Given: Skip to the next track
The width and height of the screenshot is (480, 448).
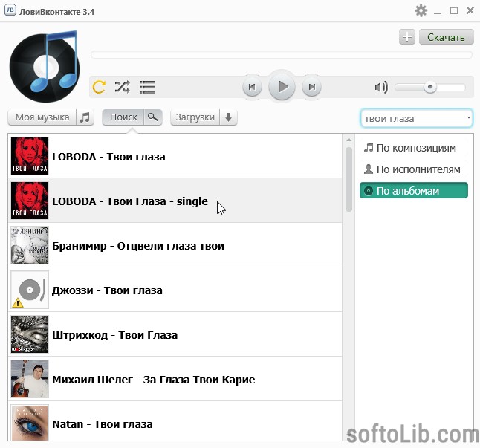Looking at the screenshot, I should pyautogui.click(x=311, y=87).
